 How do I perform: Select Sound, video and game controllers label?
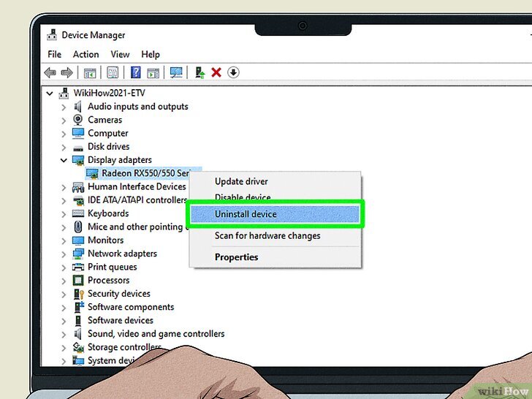(x=156, y=334)
